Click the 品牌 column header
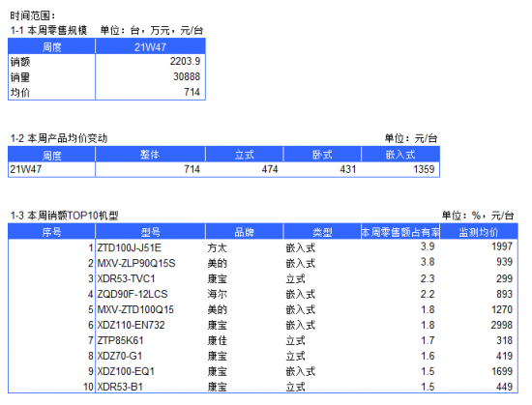The width and height of the screenshot is (532, 405). tap(245, 232)
